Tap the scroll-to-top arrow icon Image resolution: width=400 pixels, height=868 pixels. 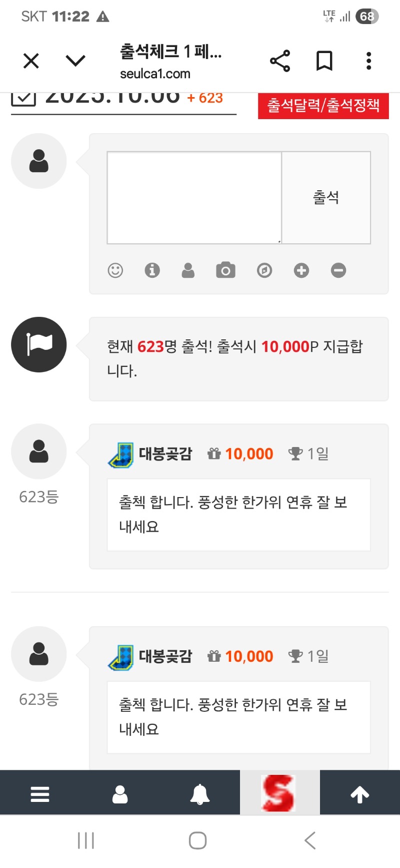coord(359,794)
